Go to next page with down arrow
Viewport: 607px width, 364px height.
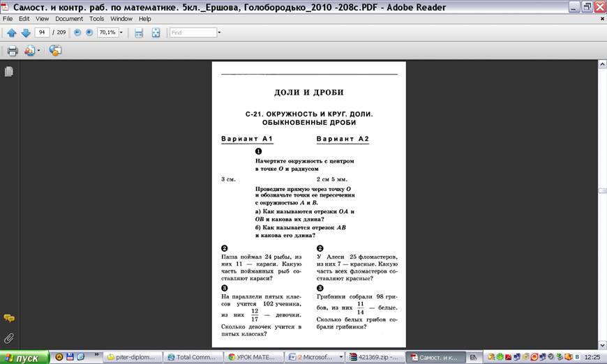click(26, 33)
